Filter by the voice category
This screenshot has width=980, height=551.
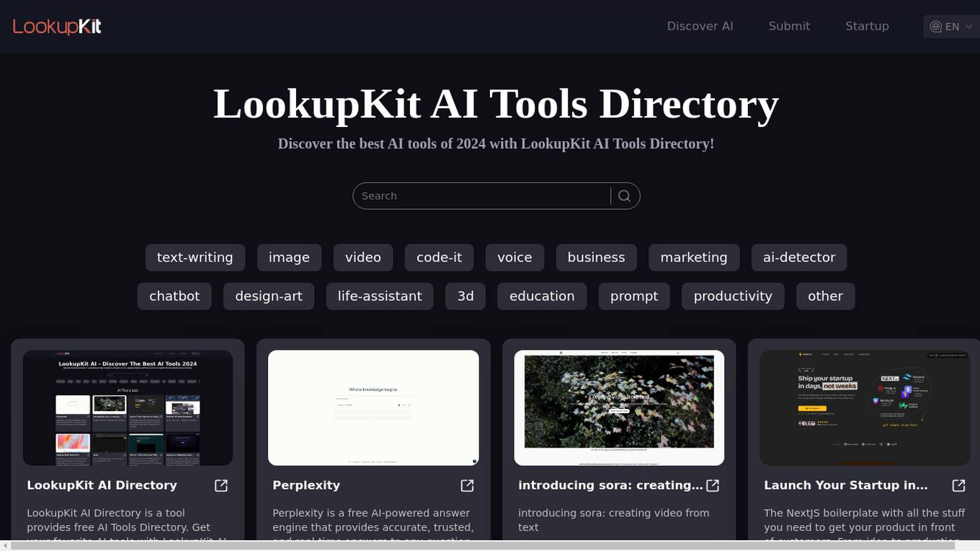514,257
